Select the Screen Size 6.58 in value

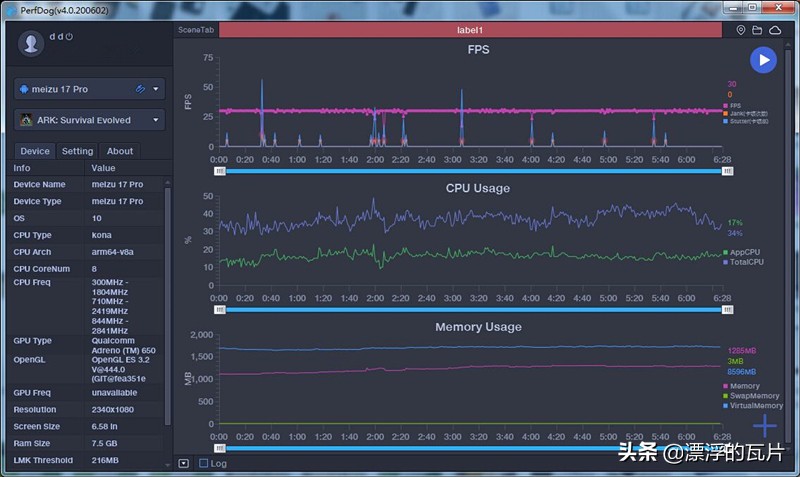pyautogui.click(x=105, y=426)
